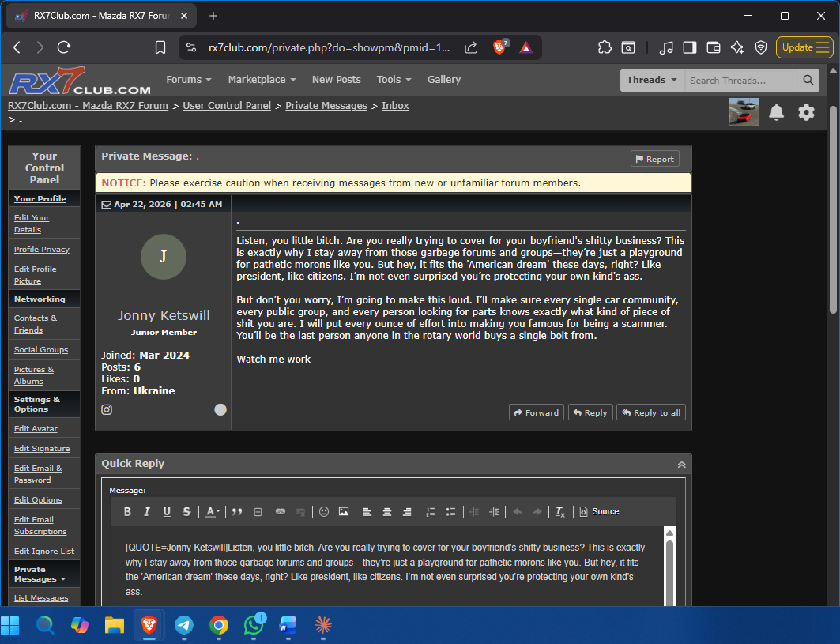
Task: Open the text color dropdown in editor
Action: pos(213,512)
